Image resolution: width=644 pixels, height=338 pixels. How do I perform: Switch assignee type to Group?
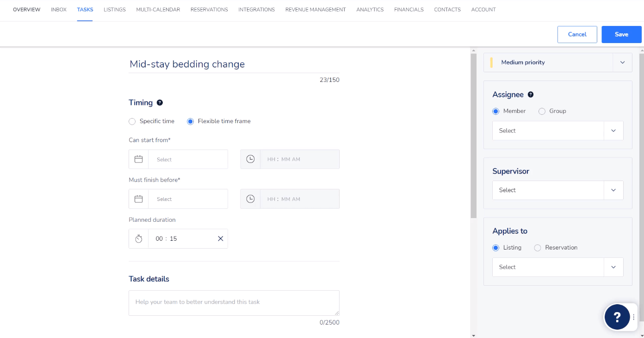click(541, 111)
